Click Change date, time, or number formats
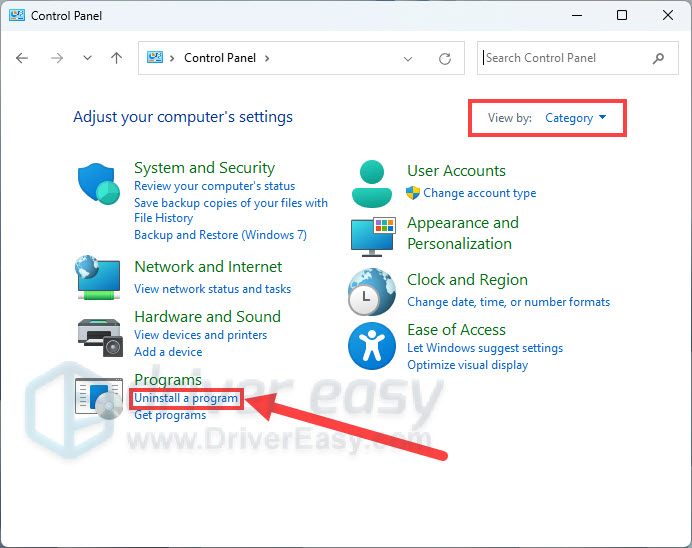This screenshot has height=548, width=692. click(x=508, y=302)
